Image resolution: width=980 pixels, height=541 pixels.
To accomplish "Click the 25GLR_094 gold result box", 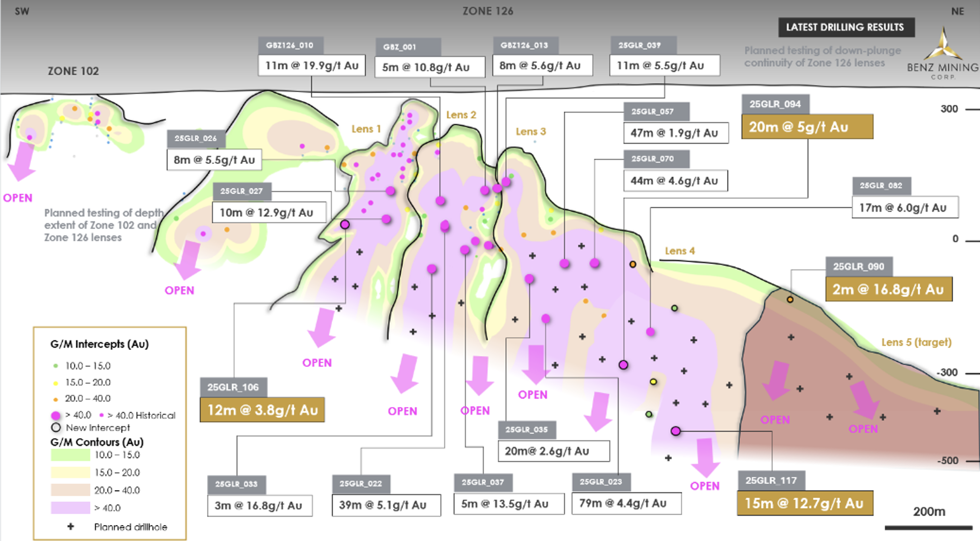I will click(807, 127).
